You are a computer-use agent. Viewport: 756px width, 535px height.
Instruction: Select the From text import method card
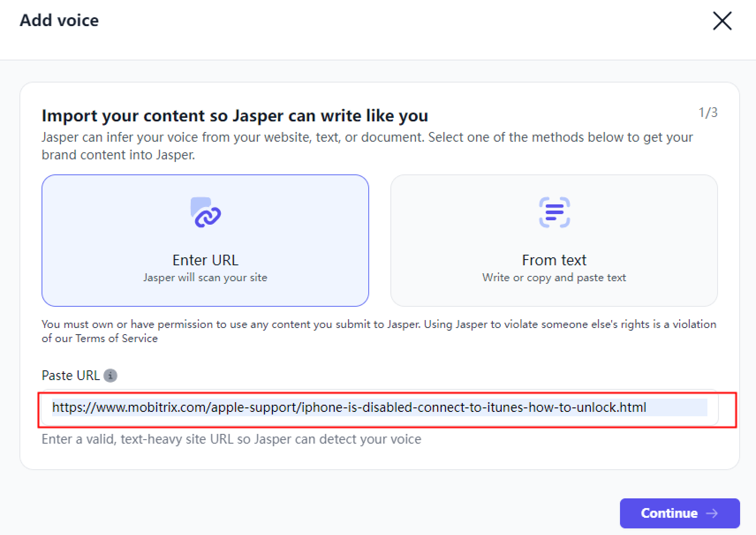coord(554,241)
